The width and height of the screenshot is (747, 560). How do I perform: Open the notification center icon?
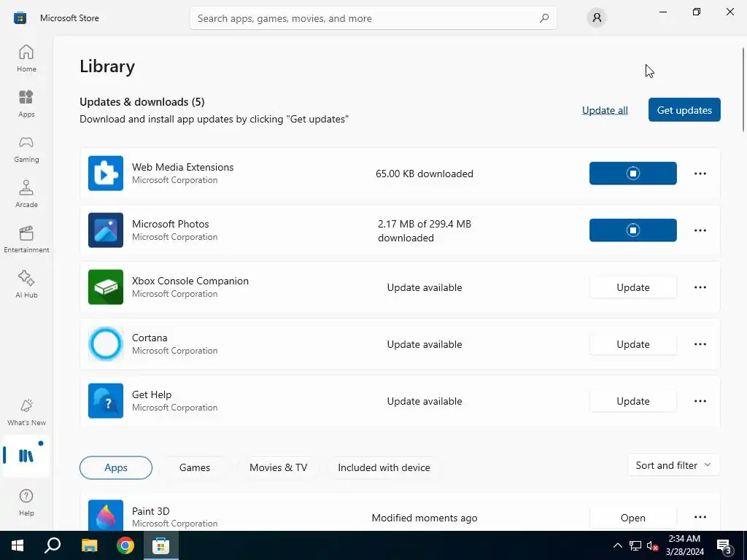click(724, 546)
